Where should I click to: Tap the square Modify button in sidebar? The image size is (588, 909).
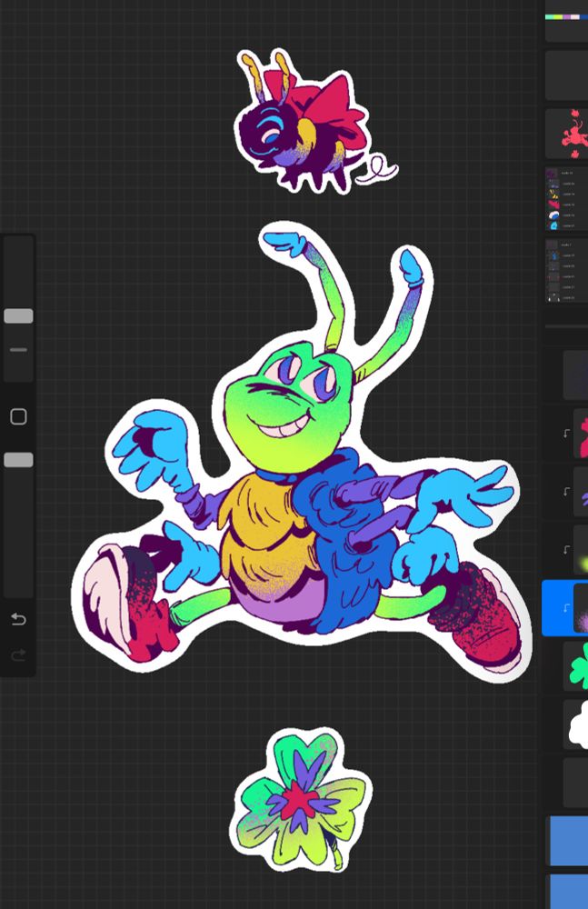point(18,416)
